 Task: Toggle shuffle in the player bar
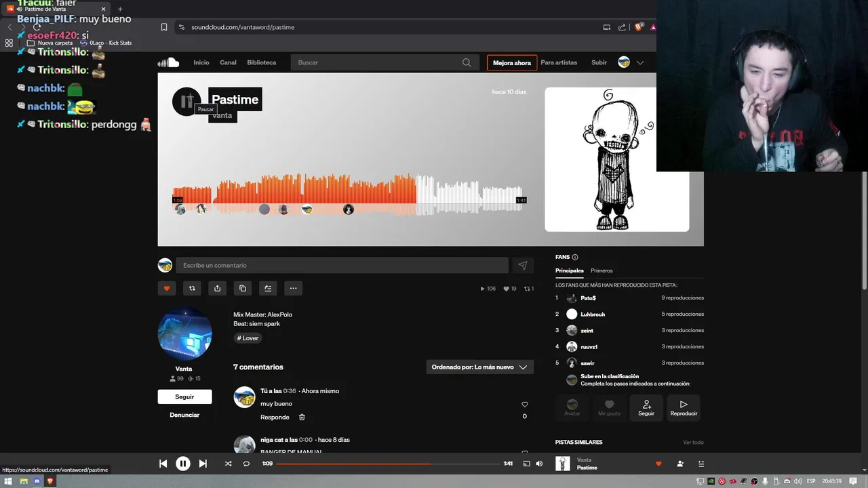tap(228, 464)
